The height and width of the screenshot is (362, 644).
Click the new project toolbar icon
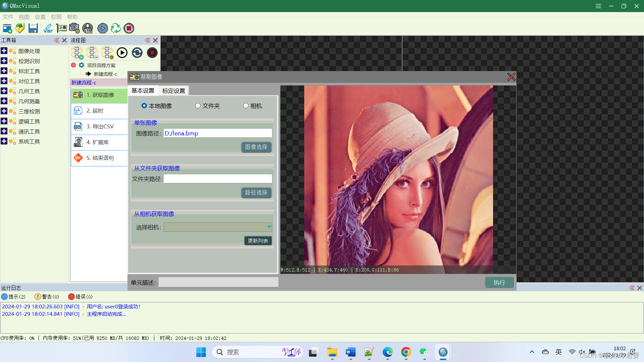pos(7,28)
